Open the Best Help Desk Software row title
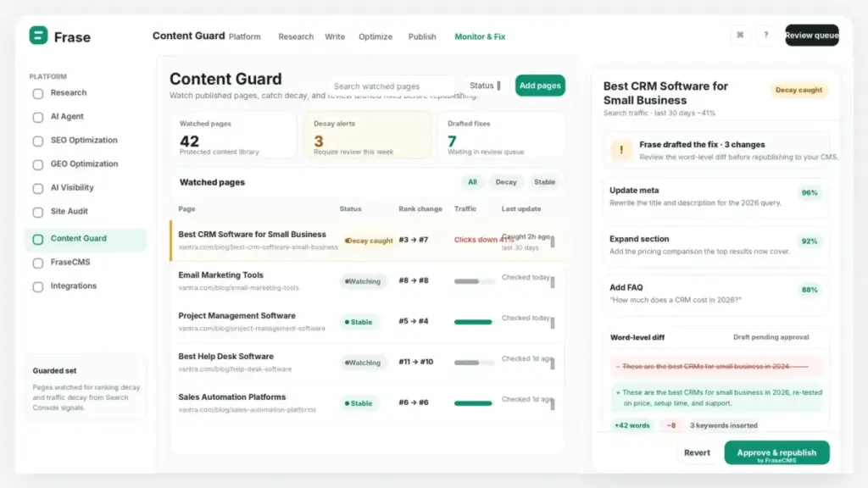Image resolution: width=868 pixels, height=488 pixels. click(225, 357)
